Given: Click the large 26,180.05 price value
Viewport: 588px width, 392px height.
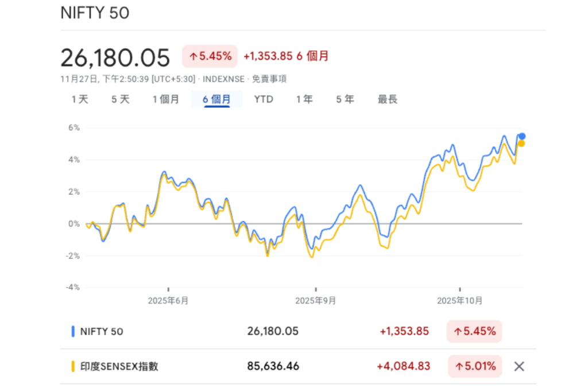Looking at the screenshot, I should coord(115,58).
